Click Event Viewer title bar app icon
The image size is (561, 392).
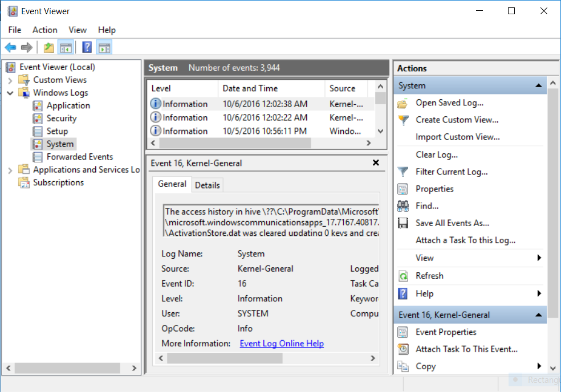[x=13, y=11]
